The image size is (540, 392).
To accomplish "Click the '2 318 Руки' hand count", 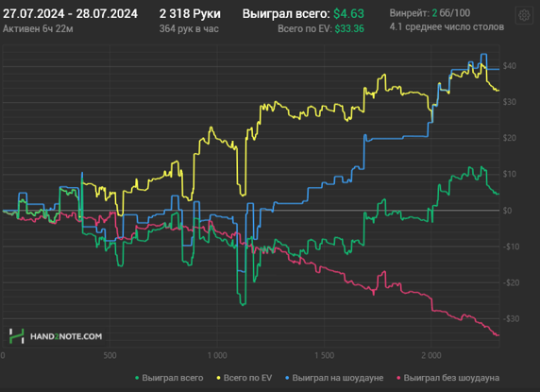I will [190, 14].
